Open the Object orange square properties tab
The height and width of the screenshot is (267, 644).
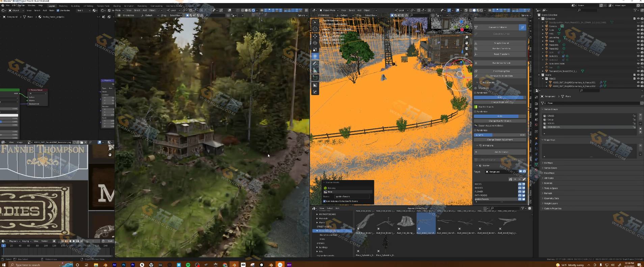(536, 138)
